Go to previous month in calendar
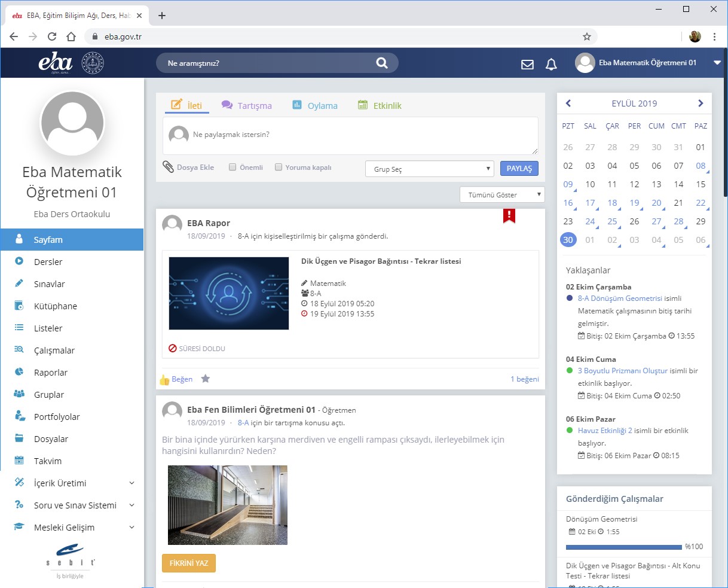This screenshot has width=728, height=588. (568, 103)
